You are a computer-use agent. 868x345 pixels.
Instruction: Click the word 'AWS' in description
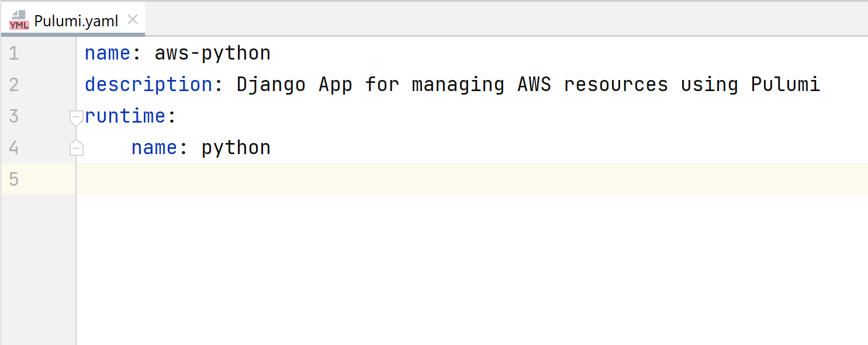coord(534,85)
